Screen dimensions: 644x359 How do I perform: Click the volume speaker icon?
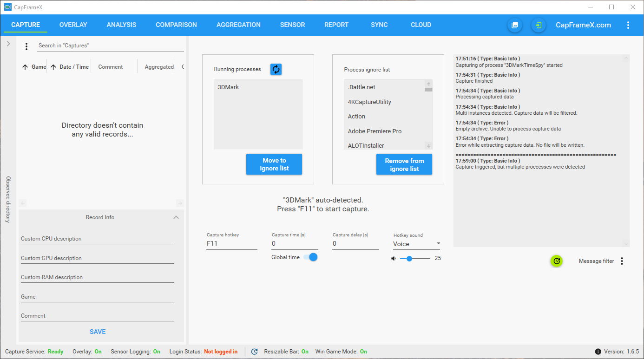(x=394, y=258)
